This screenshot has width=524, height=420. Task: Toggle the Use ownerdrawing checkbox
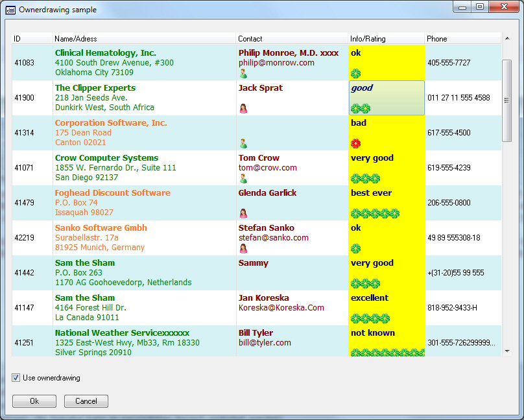16,378
